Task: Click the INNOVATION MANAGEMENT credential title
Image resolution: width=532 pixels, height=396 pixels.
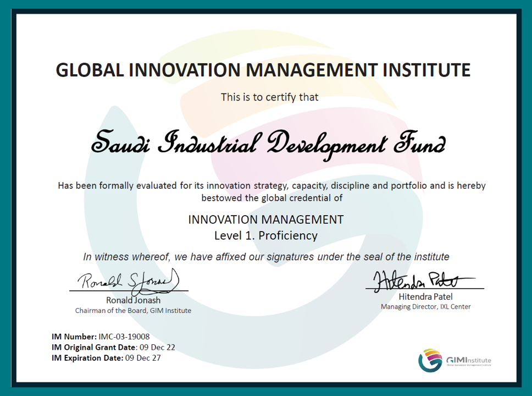Action: pyautogui.click(x=266, y=219)
